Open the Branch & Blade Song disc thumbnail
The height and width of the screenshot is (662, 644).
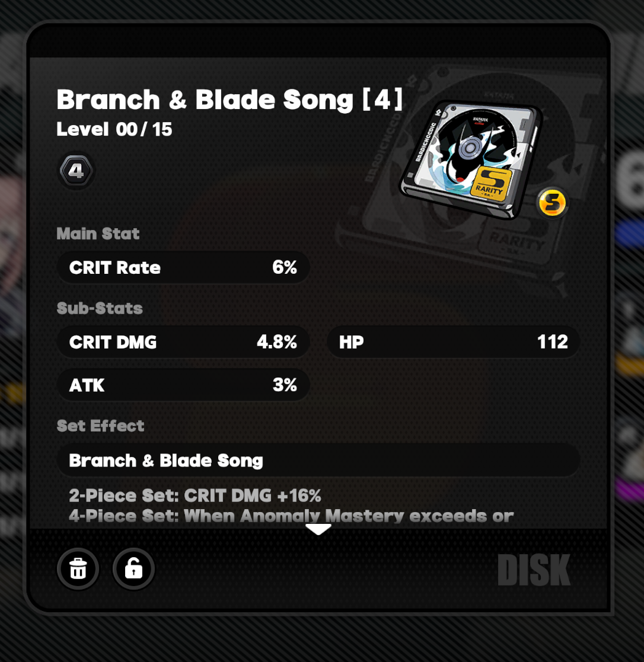pyautogui.click(x=470, y=159)
